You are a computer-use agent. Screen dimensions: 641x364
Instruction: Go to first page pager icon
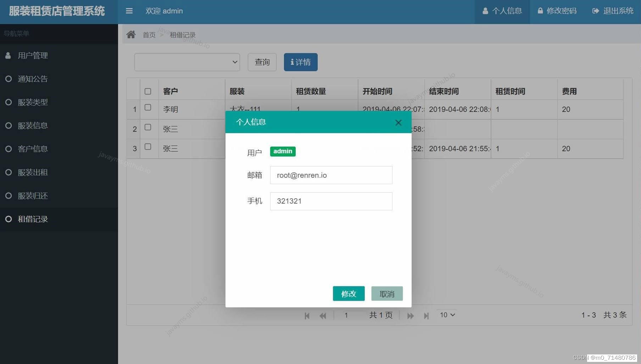pyautogui.click(x=307, y=315)
